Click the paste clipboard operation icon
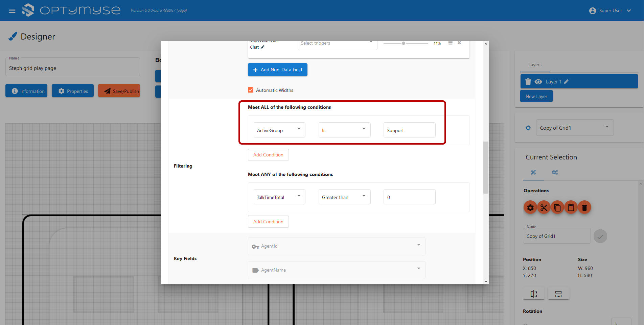Viewport: 644px width, 325px height. pos(571,207)
